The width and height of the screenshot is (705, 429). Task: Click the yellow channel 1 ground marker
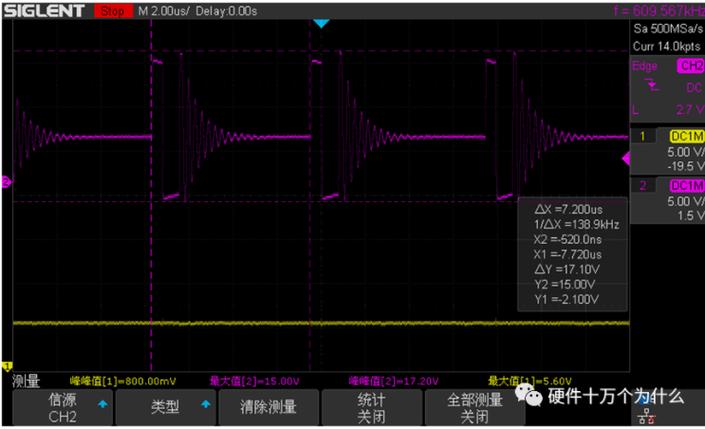[x=7, y=366]
